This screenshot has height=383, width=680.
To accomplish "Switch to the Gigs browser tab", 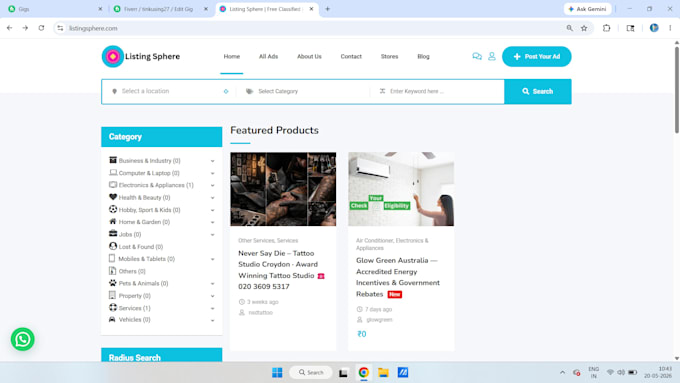I will click(x=54, y=9).
